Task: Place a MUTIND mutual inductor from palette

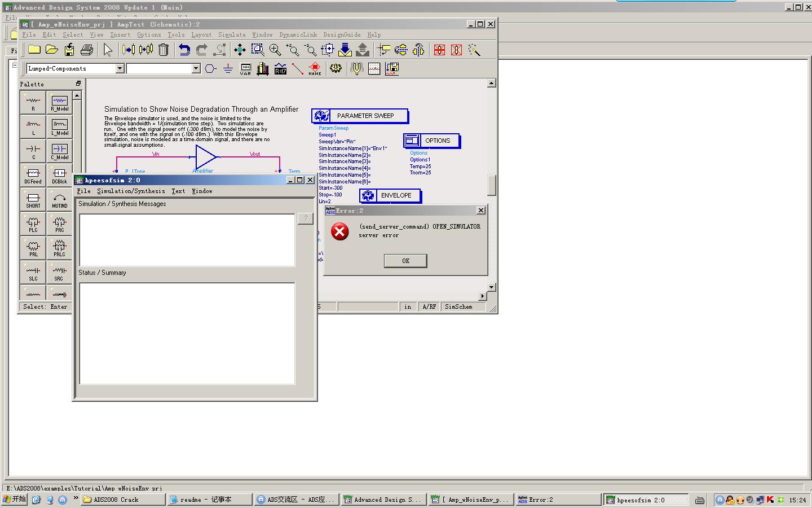Action: tap(59, 199)
